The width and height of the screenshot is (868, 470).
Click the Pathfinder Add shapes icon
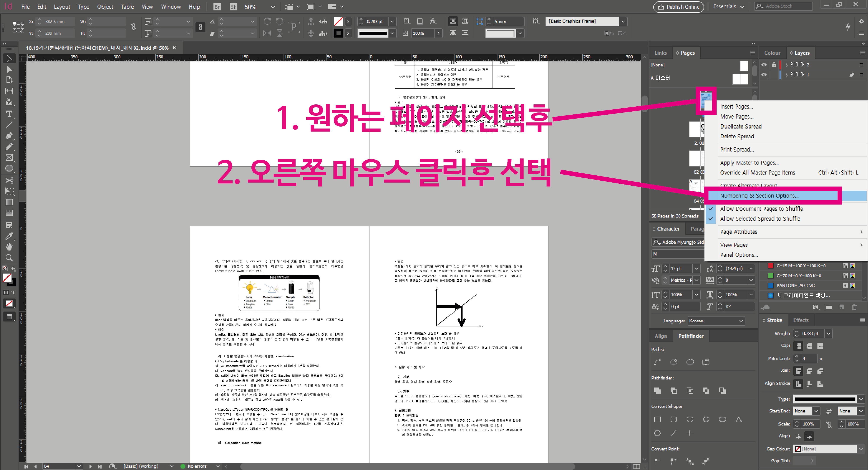pyautogui.click(x=657, y=390)
